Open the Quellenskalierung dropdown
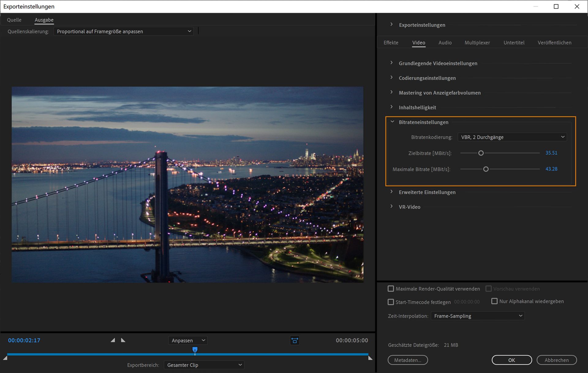 tap(124, 31)
